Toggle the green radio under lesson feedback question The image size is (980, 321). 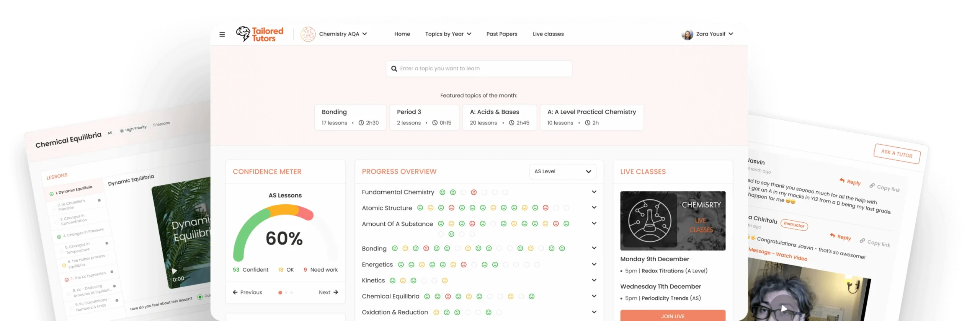pos(200,297)
